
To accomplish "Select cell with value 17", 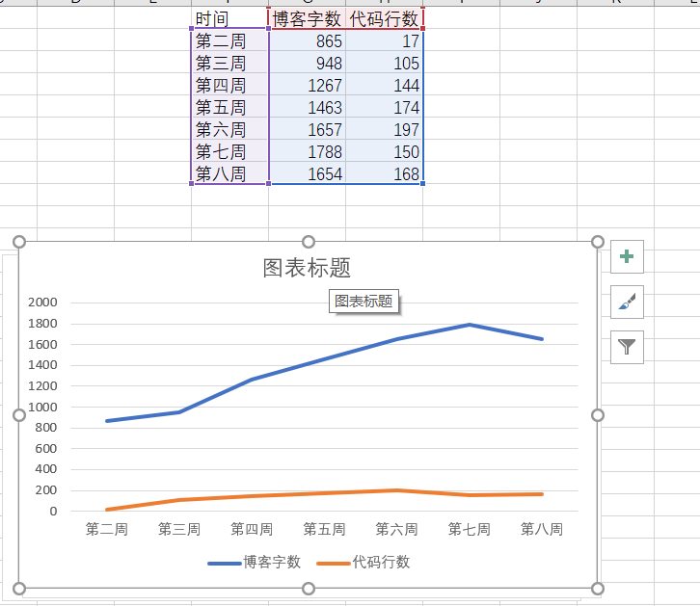I will (385, 40).
